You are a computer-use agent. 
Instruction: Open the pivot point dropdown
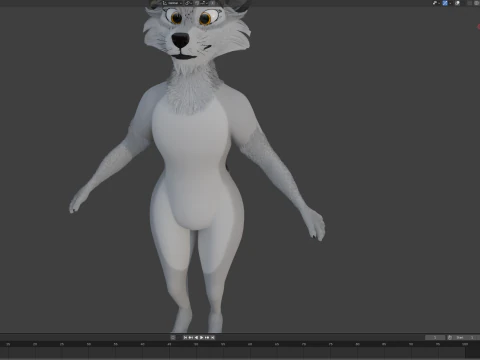coord(189,3)
